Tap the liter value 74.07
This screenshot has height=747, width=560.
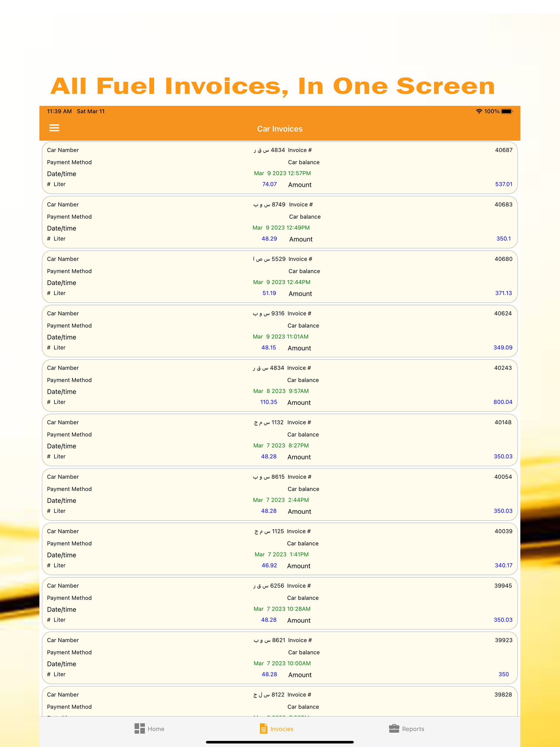tap(269, 184)
